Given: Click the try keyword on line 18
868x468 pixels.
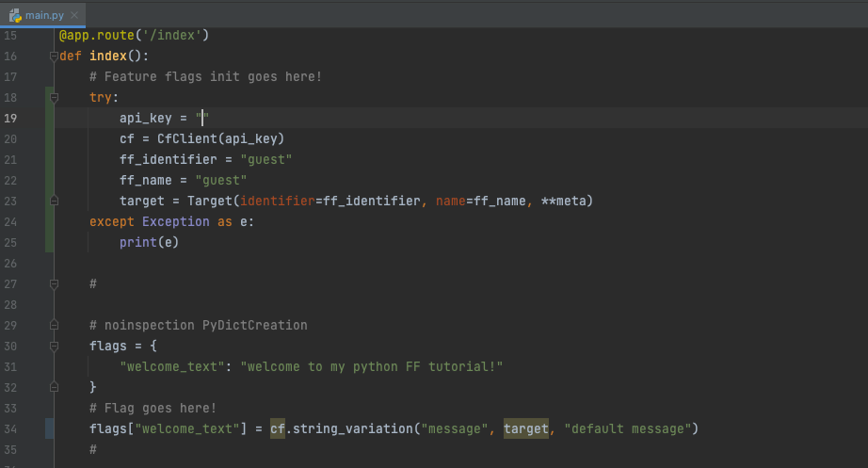Looking at the screenshot, I should [x=101, y=98].
